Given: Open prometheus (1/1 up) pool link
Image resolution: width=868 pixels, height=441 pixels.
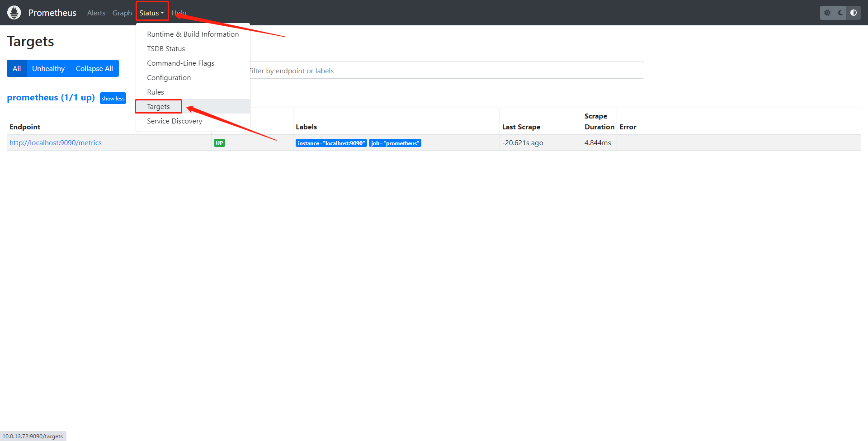Looking at the screenshot, I should [51, 97].
